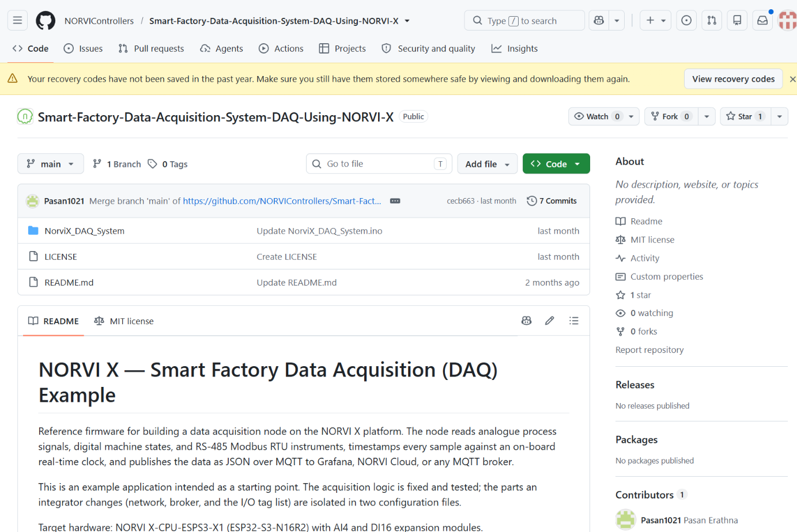This screenshot has width=797, height=532.
Task: Switch to the MIT license tab
Action: [x=124, y=321]
